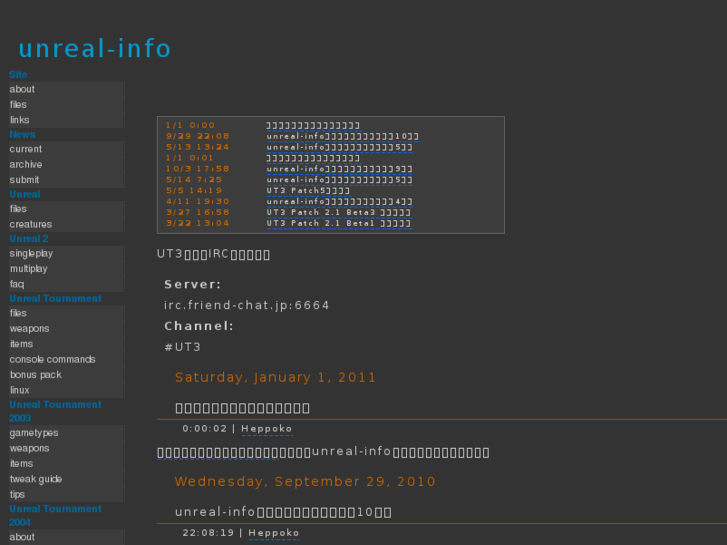
Task: Click the Server: label
Action: [x=193, y=284]
